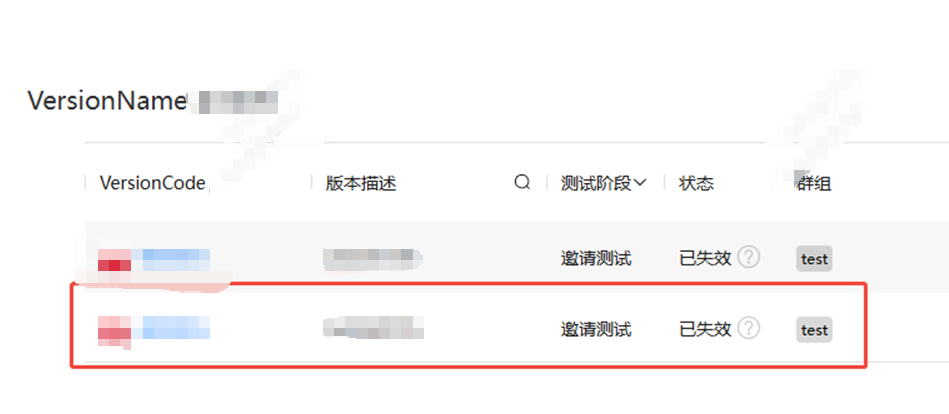Click blurred description in red-outlined row
The width and height of the screenshot is (949, 414).
click(373, 328)
